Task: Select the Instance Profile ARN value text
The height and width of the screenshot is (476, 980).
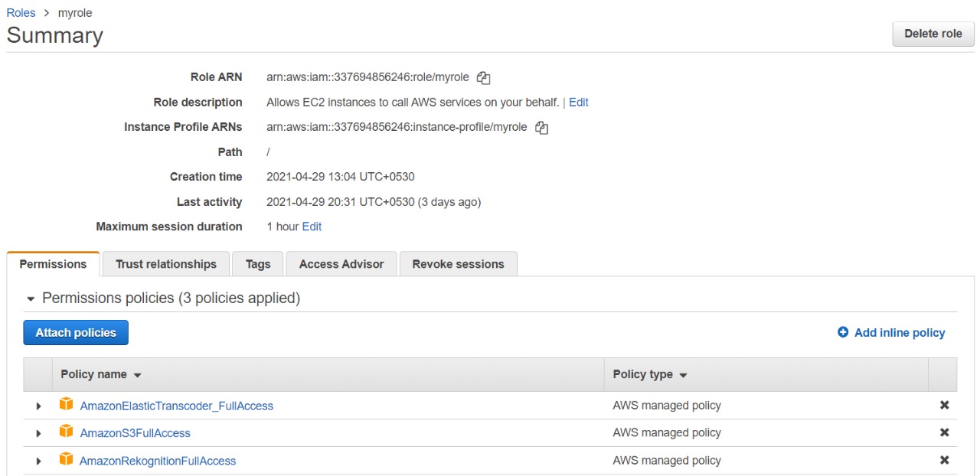Action: coord(397,127)
